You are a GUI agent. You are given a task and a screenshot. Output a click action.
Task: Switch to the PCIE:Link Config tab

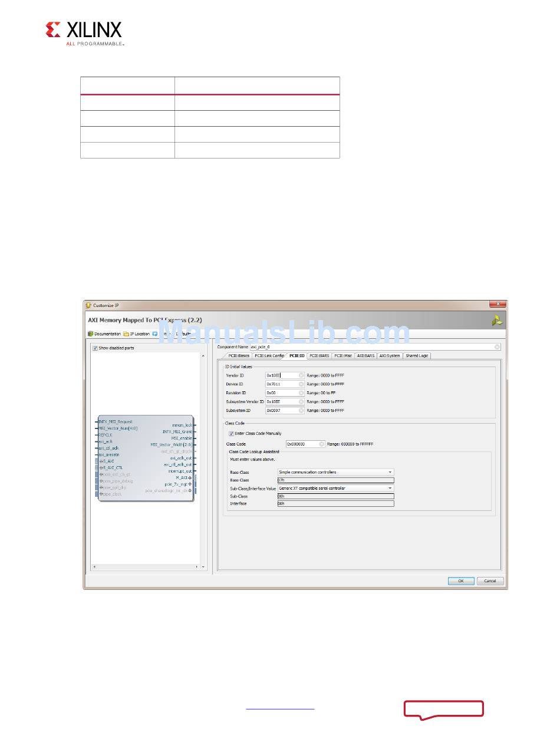(x=269, y=356)
